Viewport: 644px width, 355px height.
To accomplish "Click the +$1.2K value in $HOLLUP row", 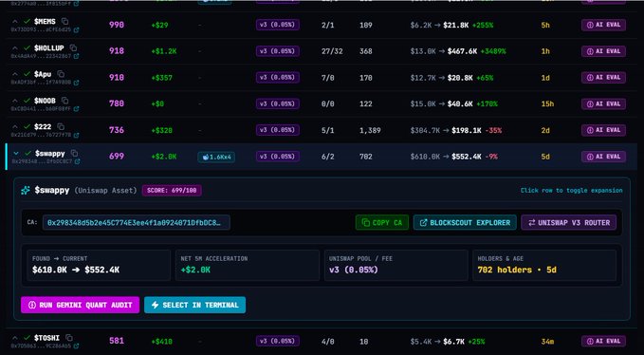I will [x=164, y=51].
